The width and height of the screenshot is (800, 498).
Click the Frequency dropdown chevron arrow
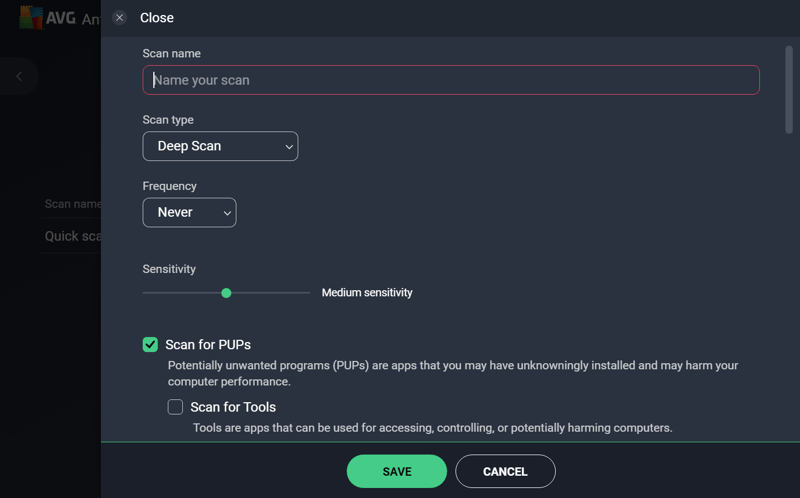tap(227, 213)
